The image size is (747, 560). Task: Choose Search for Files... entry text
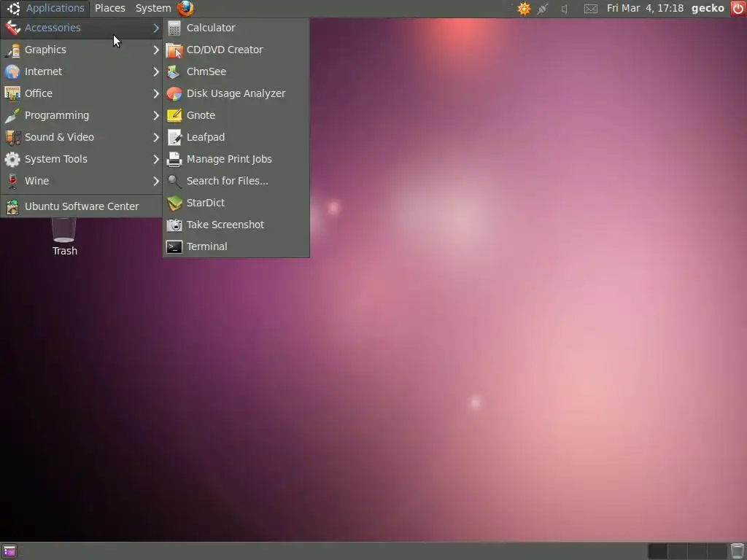228,181
